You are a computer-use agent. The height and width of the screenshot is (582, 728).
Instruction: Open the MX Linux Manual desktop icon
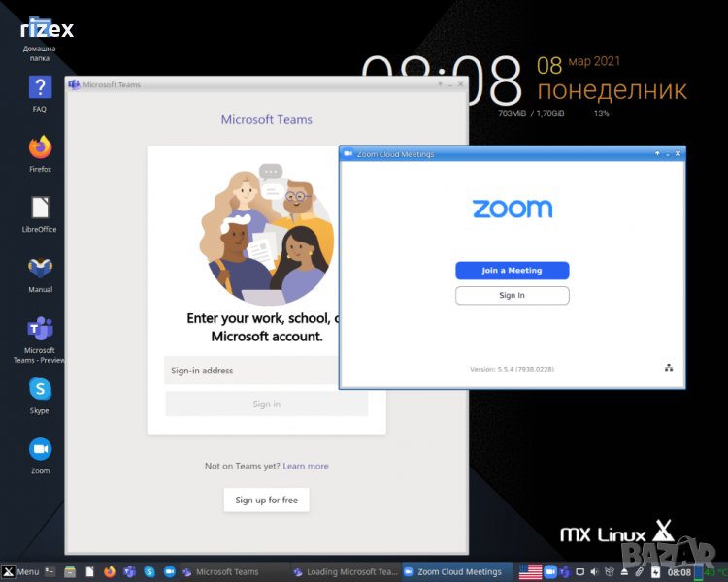pos(40,269)
